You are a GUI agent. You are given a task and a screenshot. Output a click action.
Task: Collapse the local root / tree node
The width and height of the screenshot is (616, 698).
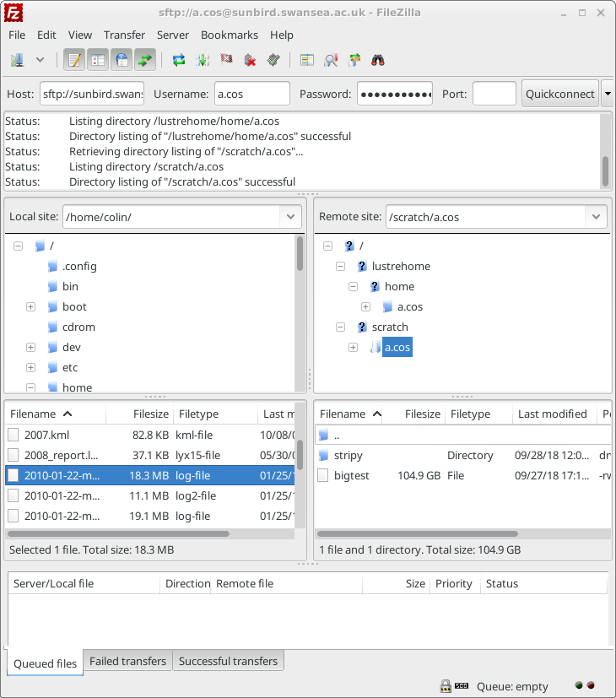click(19, 246)
